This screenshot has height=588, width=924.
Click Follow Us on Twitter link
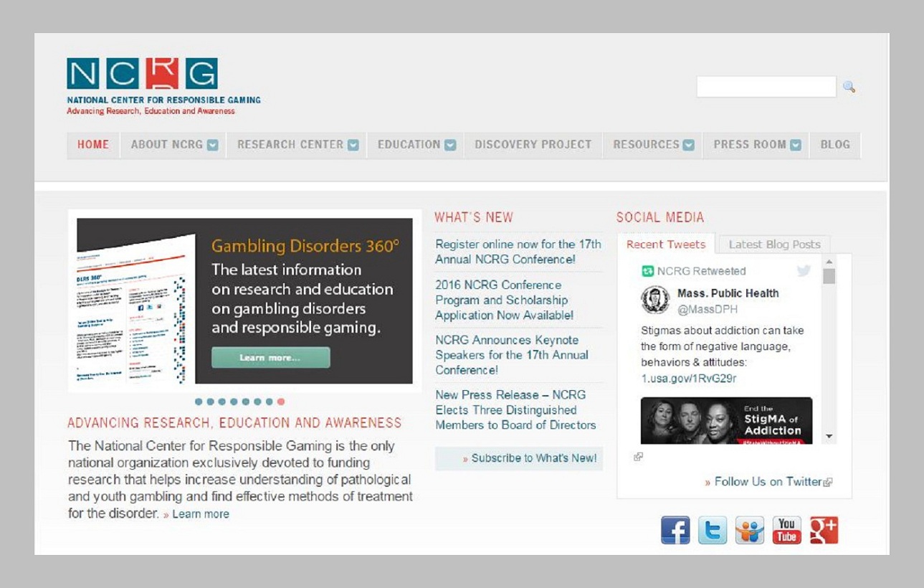[768, 482]
